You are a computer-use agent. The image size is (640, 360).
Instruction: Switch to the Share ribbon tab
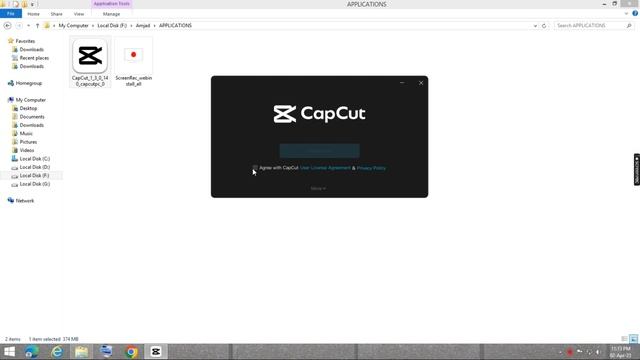coord(56,14)
